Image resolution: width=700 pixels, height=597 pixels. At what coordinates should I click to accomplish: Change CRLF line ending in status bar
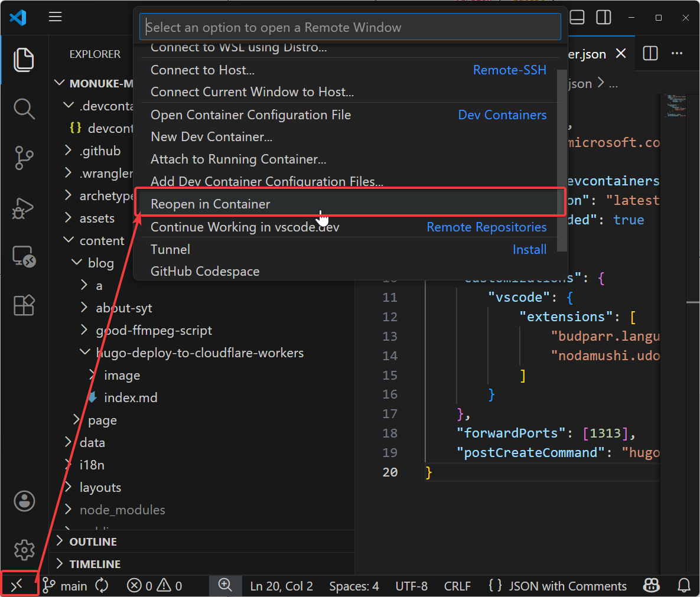[457, 586]
